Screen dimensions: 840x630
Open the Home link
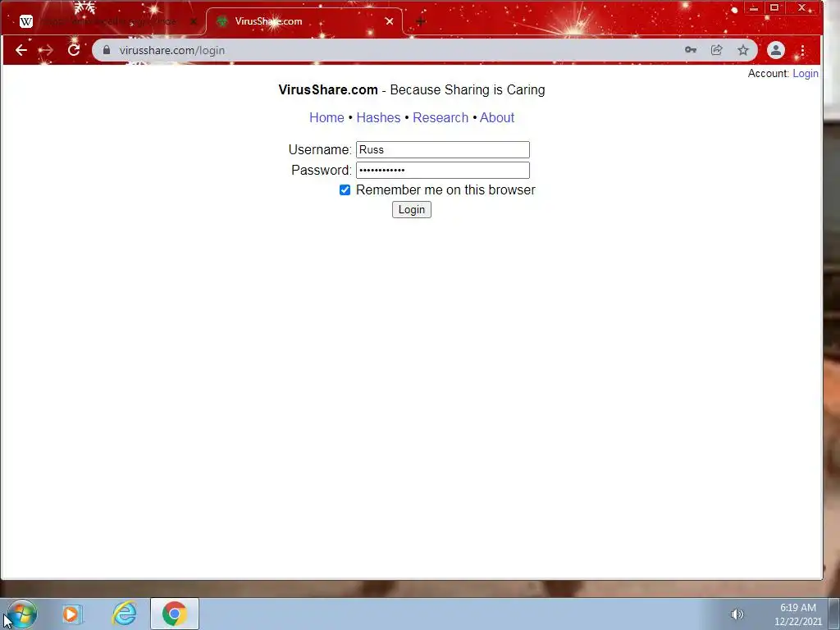[x=326, y=117]
